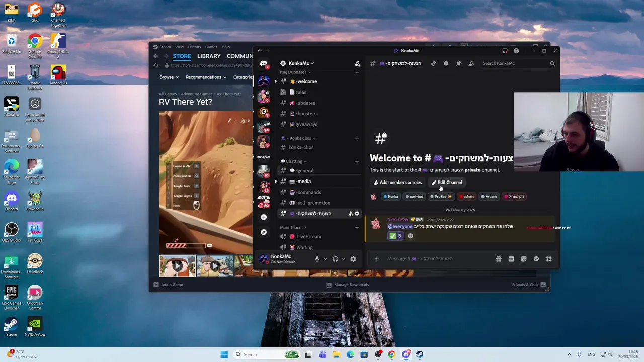Click Windows Start button

tap(224, 355)
